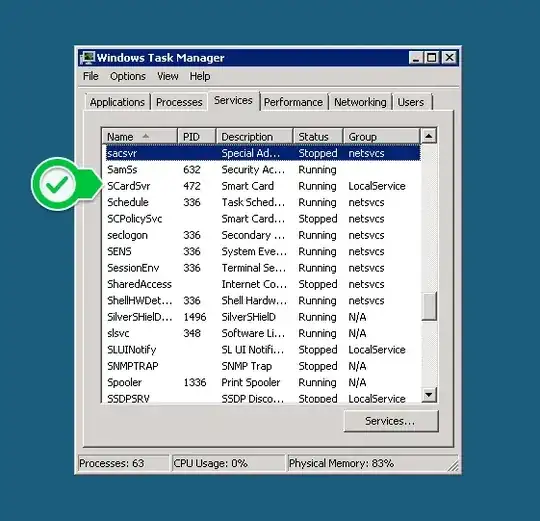This screenshot has width=540, height=521.
Task: Click the Task Manager title bar icon
Action: (x=87, y=58)
